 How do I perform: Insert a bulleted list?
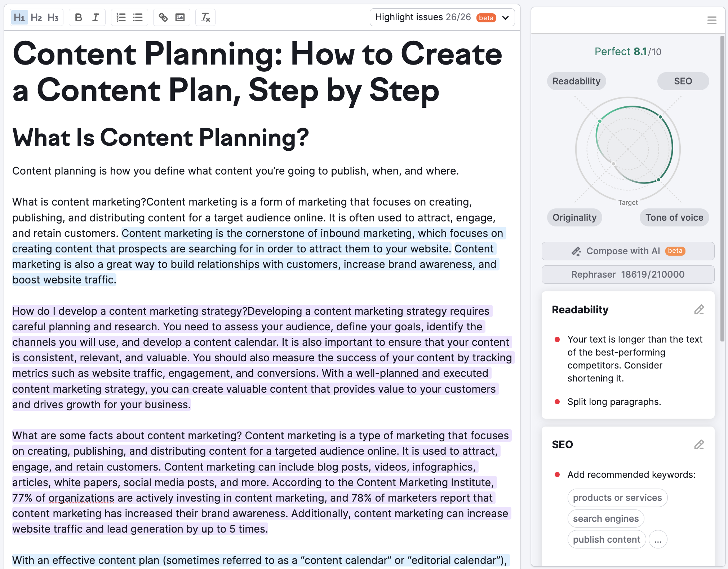pyautogui.click(x=138, y=17)
